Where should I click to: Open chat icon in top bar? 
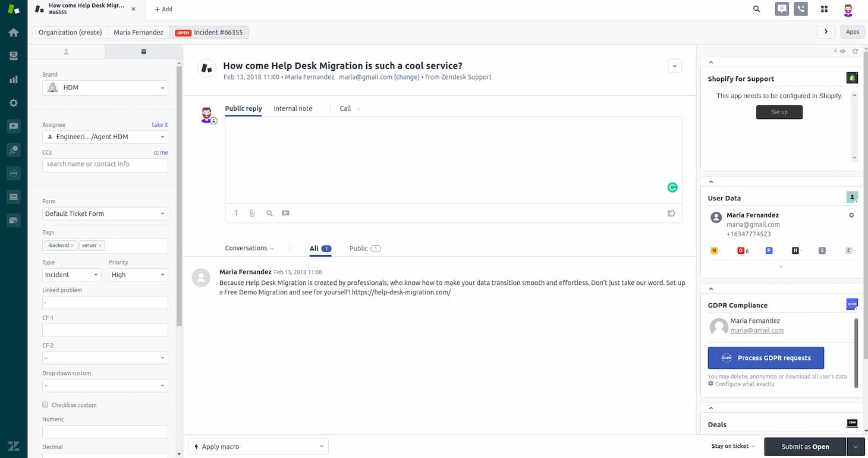click(x=782, y=9)
